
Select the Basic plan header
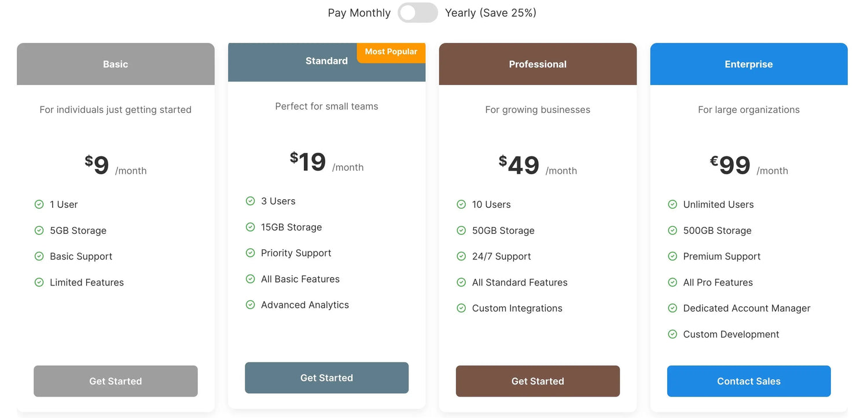115,64
